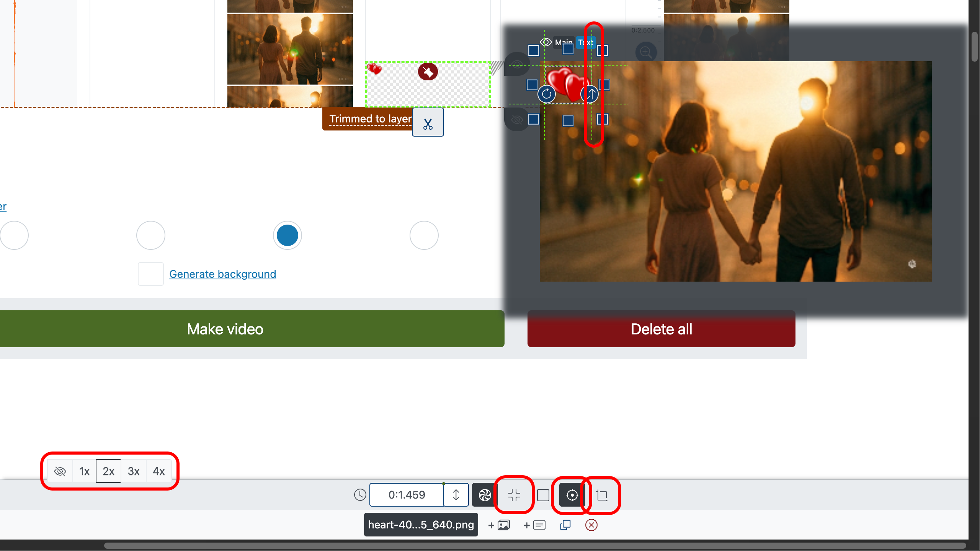Toggle the Main layer visibility eye
The image size is (980, 551).
click(x=545, y=42)
